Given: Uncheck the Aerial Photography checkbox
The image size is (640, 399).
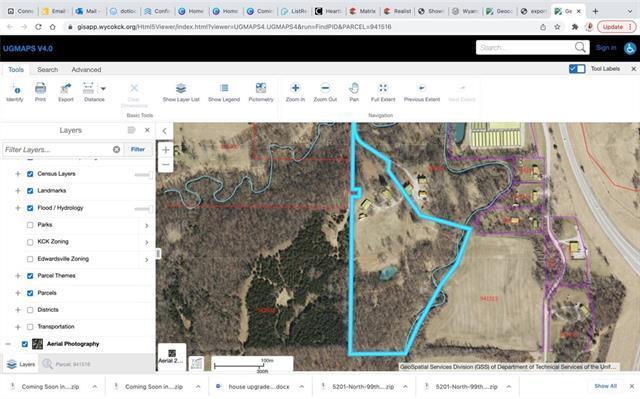Looking at the screenshot, I should pos(24,344).
